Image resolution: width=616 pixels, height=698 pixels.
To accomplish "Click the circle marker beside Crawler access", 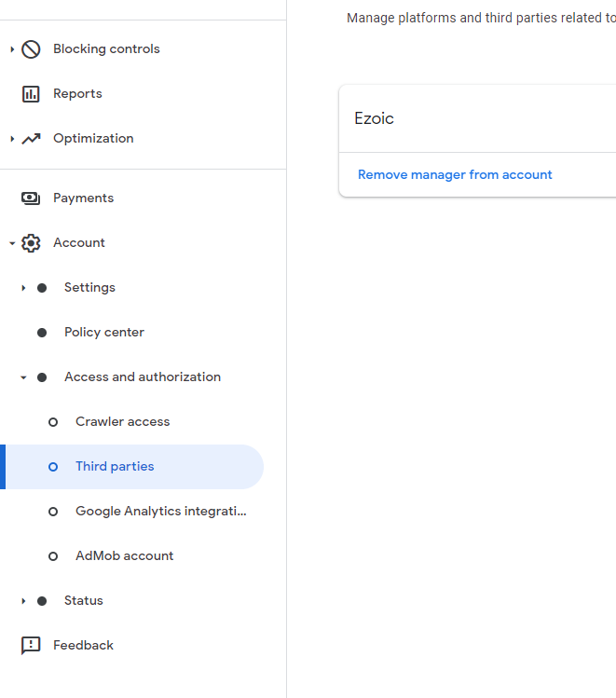I will 53,422.
